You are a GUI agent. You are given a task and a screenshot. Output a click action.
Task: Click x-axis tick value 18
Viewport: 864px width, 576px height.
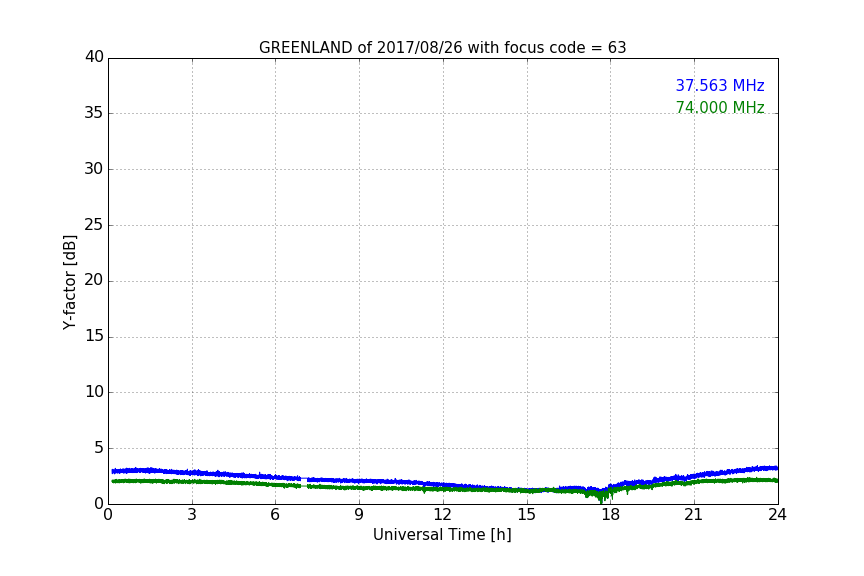[611, 515]
